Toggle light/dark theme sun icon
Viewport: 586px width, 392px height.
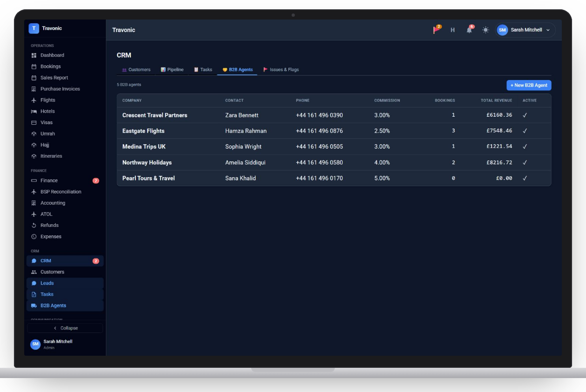coord(486,30)
